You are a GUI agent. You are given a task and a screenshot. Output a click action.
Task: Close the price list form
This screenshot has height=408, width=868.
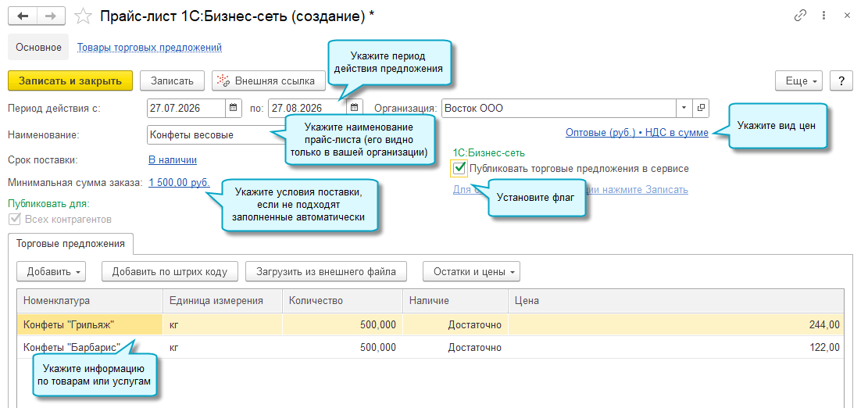tap(847, 16)
